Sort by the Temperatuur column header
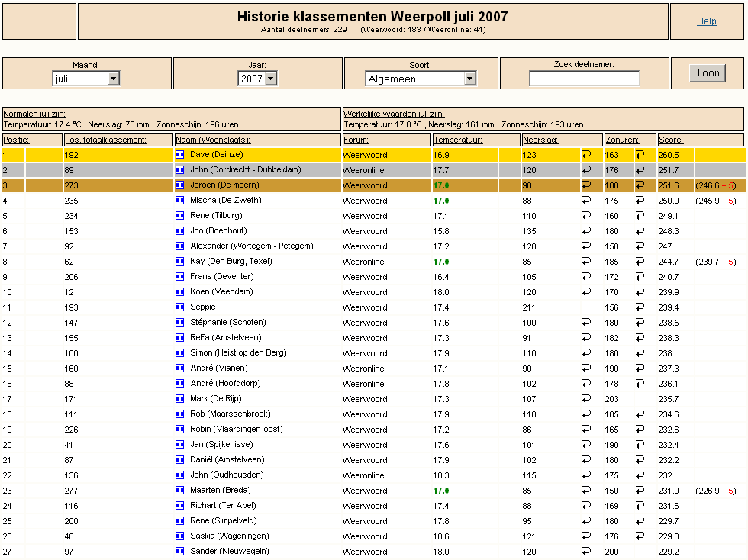This screenshot has height=560, width=748. [457, 140]
